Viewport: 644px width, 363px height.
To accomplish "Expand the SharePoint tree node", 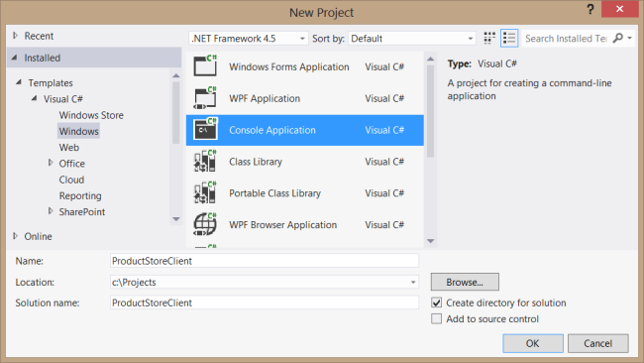I will [x=51, y=211].
